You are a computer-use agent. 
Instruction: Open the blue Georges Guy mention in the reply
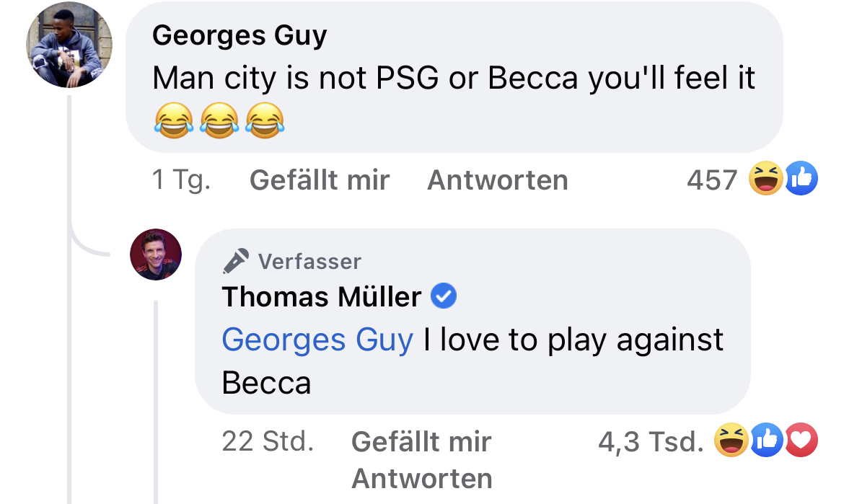[317, 340]
